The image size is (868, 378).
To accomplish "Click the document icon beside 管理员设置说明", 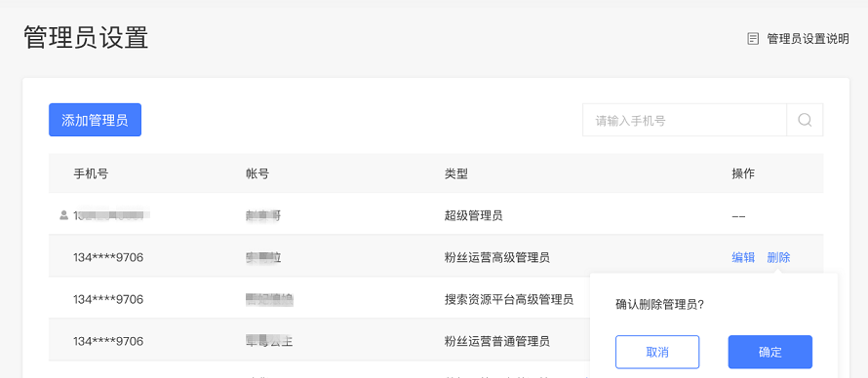I will click(x=753, y=39).
